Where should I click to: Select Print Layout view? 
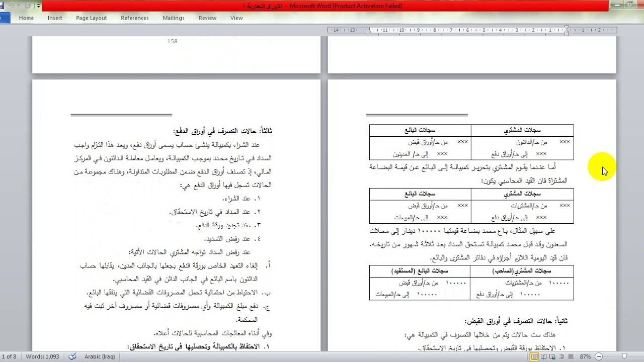[534, 356]
